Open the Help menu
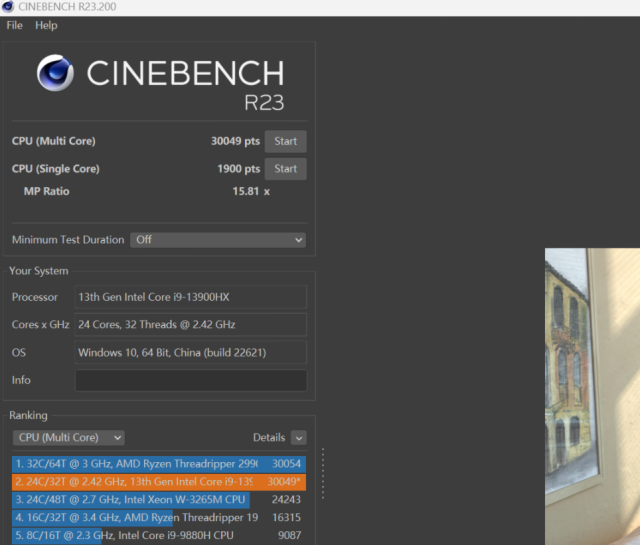The width and height of the screenshot is (640, 545). [46, 25]
